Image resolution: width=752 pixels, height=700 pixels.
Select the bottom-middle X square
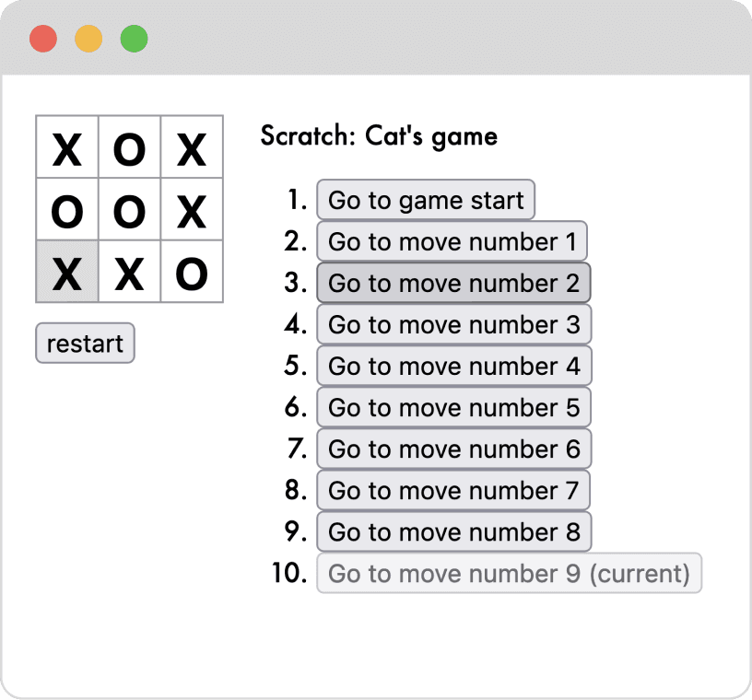tap(130, 273)
